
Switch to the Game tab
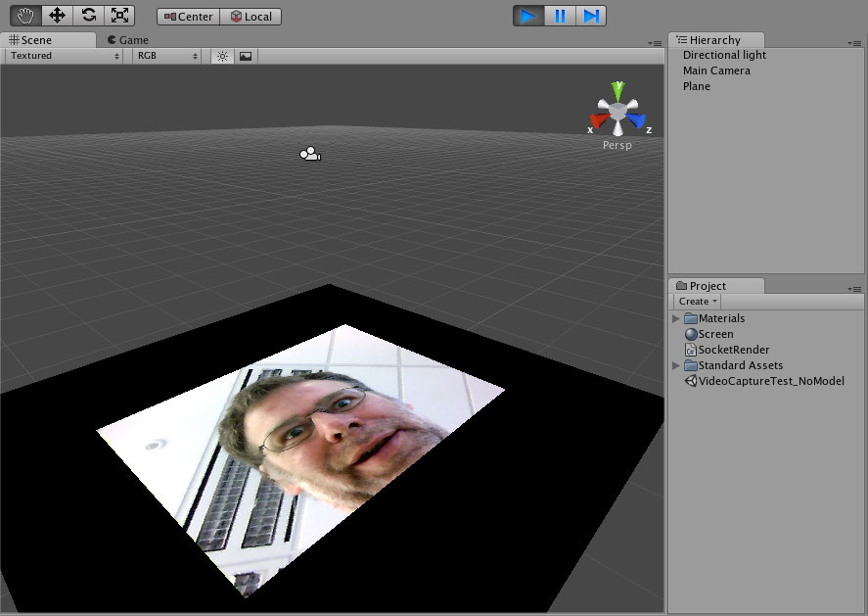click(x=127, y=39)
